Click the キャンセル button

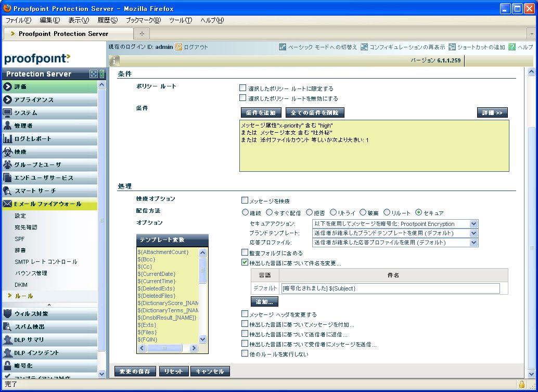click(x=210, y=371)
